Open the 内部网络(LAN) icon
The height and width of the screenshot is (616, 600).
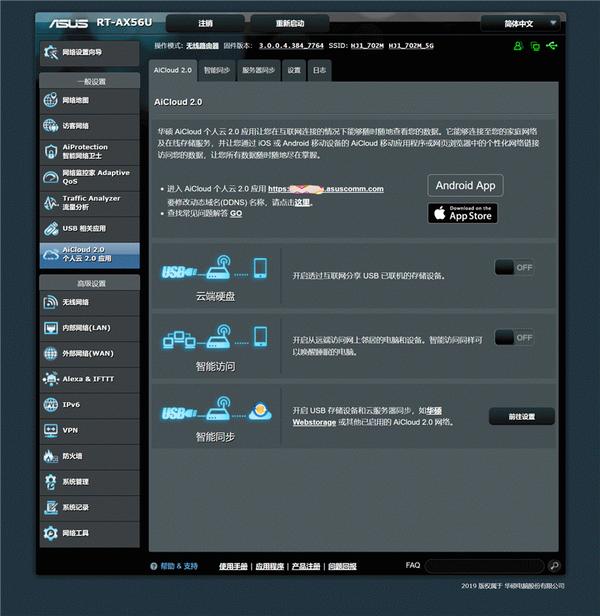[51, 328]
